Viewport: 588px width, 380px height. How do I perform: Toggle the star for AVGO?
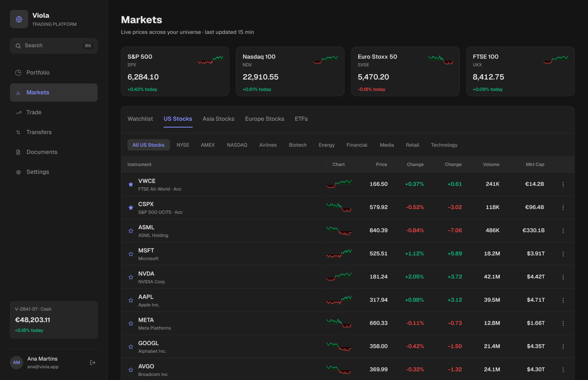(x=131, y=370)
